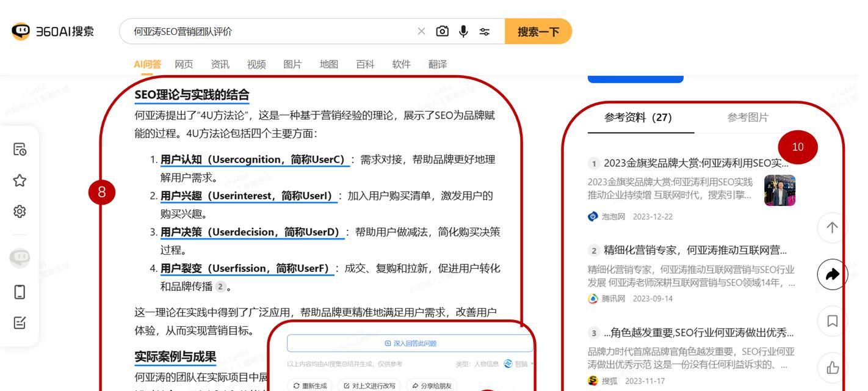This screenshot has height=391, width=868.
Task: Click date 2023-11-17 under reference 3
Action: pos(645,381)
